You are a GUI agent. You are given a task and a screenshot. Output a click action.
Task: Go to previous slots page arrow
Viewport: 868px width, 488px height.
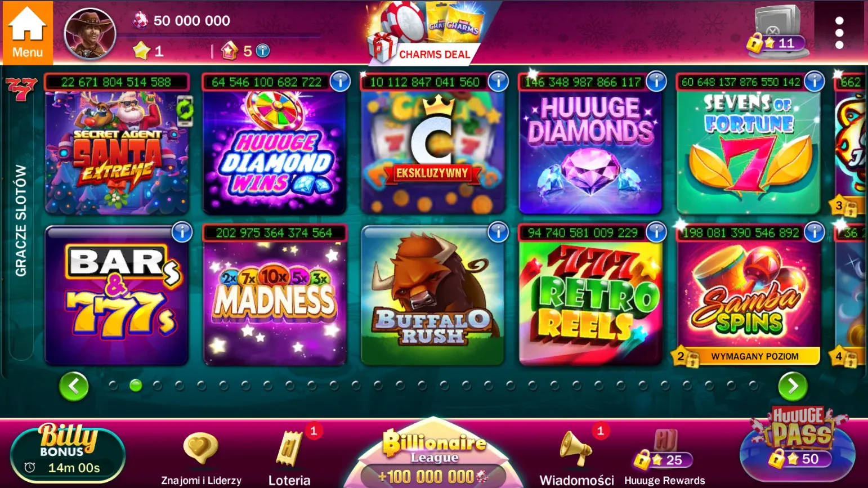(74, 386)
